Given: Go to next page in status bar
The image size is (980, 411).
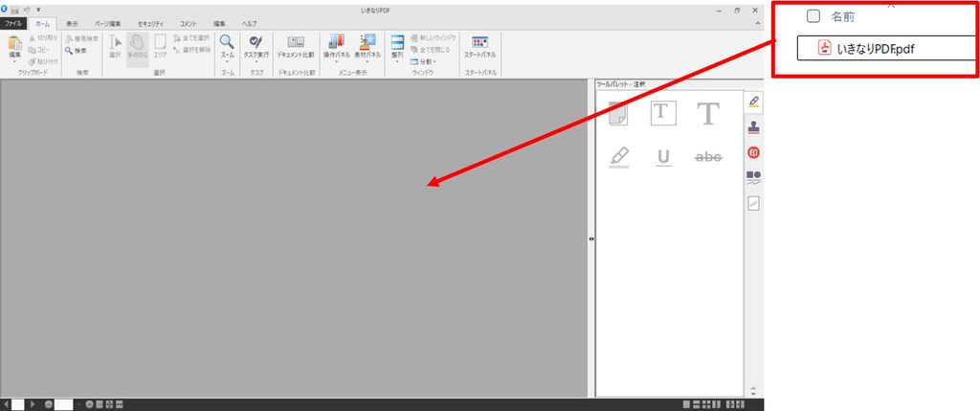Looking at the screenshot, I should click(x=33, y=404).
